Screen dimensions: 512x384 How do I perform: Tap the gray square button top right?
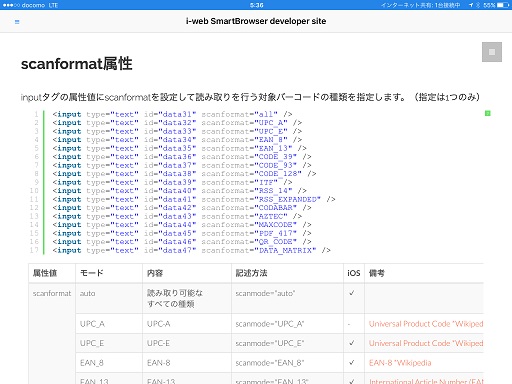492,52
